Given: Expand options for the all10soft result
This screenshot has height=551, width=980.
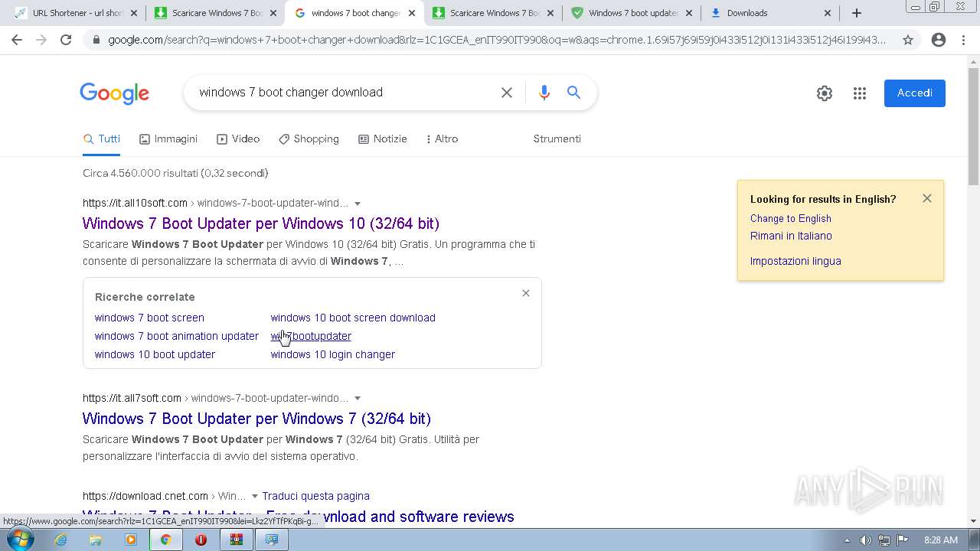Looking at the screenshot, I should [358, 204].
